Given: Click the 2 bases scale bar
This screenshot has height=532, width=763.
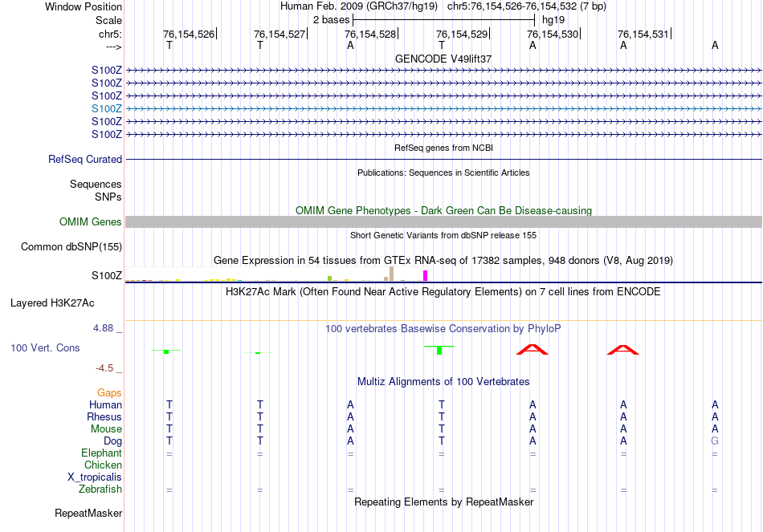Looking at the screenshot, I should [443, 20].
